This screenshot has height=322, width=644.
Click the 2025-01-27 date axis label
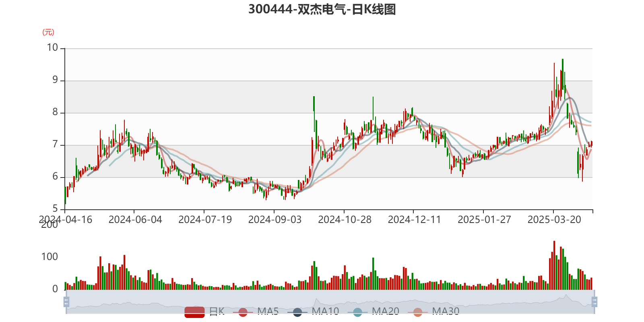click(485, 220)
